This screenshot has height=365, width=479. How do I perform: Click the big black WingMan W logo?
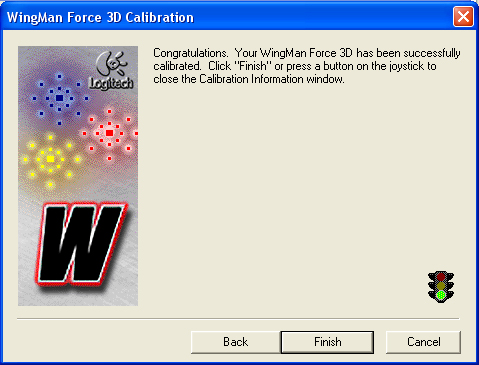coord(81,244)
